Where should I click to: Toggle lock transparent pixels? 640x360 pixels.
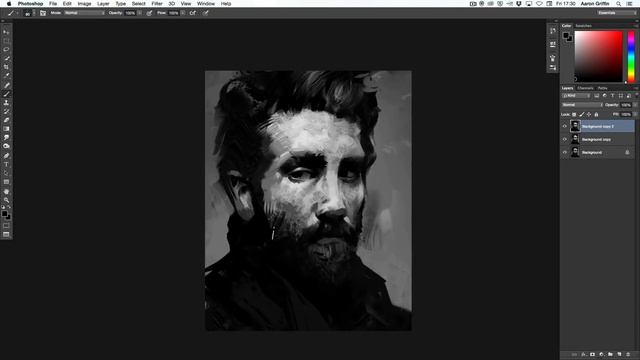(x=574, y=115)
